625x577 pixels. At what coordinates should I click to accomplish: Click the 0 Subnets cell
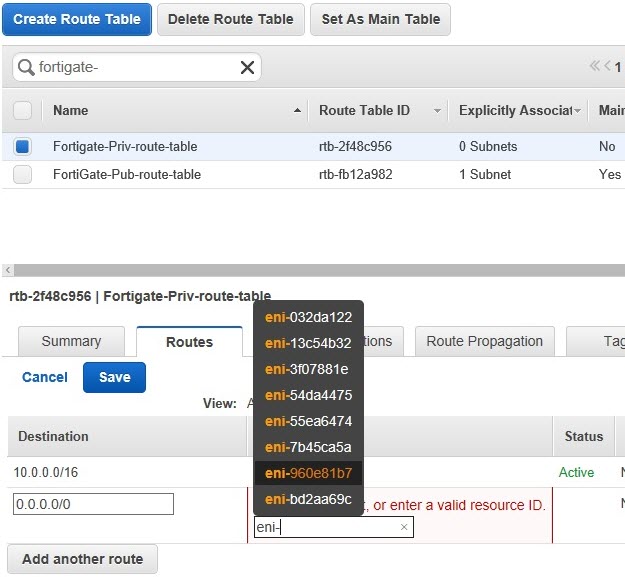[488, 146]
